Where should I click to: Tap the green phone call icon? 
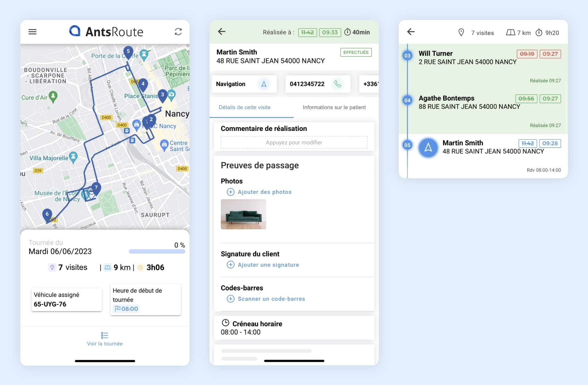click(337, 84)
